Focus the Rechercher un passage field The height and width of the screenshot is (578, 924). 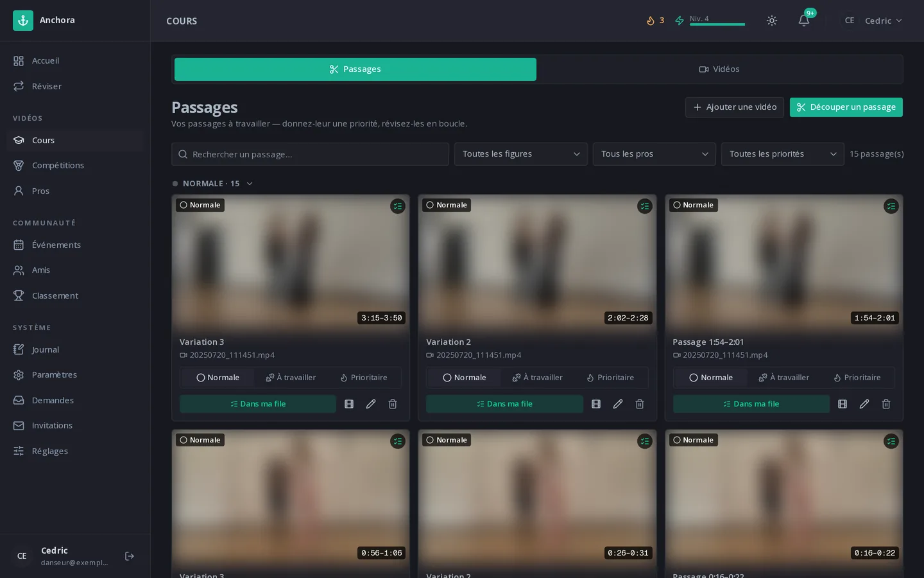click(310, 154)
